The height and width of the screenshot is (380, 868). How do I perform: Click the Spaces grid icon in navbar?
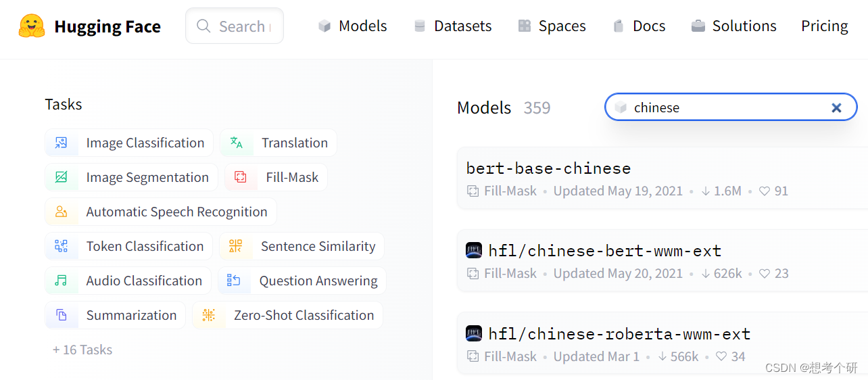coord(525,26)
